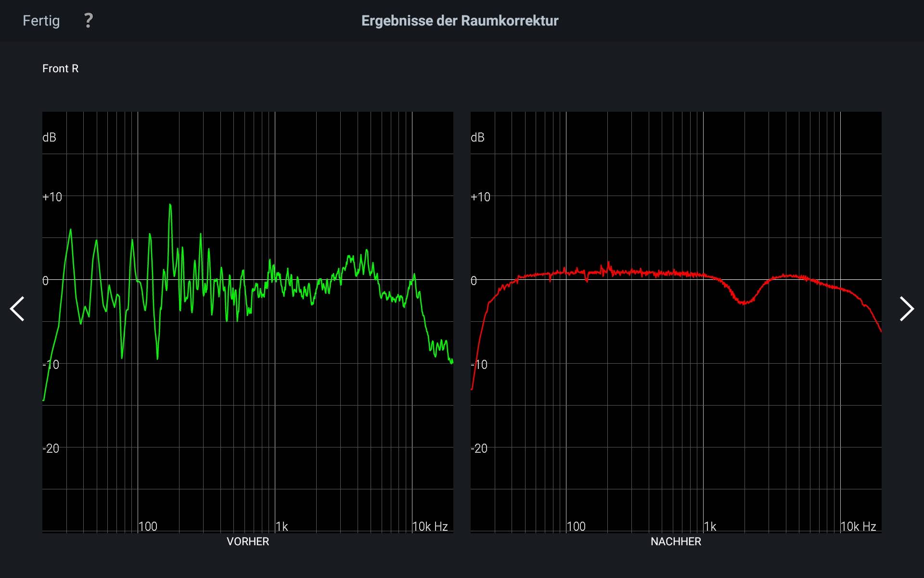Click the Front R speaker label
This screenshot has height=578, width=924.
click(60, 68)
